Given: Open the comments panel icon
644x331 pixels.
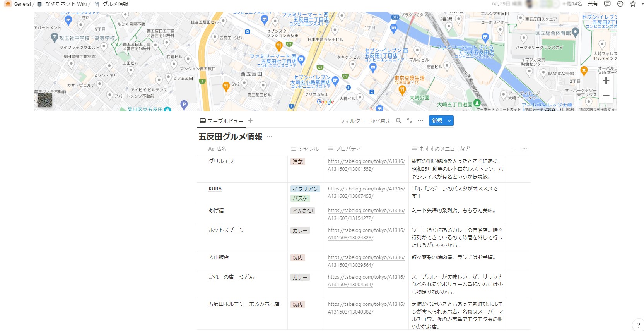Looking at the screenshot, I should click(607, 4).
